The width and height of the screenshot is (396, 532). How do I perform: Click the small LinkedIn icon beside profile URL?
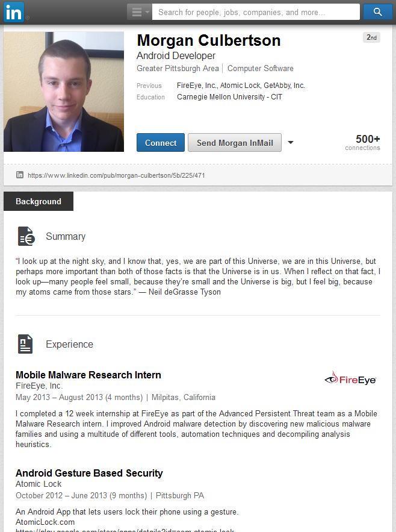tap(20, 175)
